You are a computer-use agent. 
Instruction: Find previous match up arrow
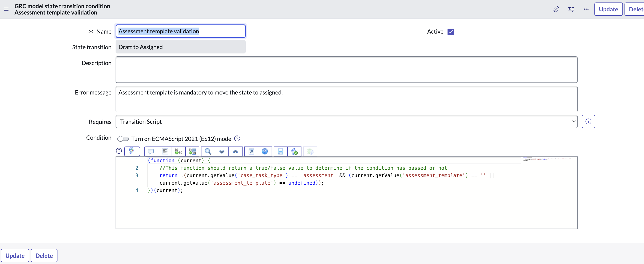pyautogui.click(x=235, y=151)
